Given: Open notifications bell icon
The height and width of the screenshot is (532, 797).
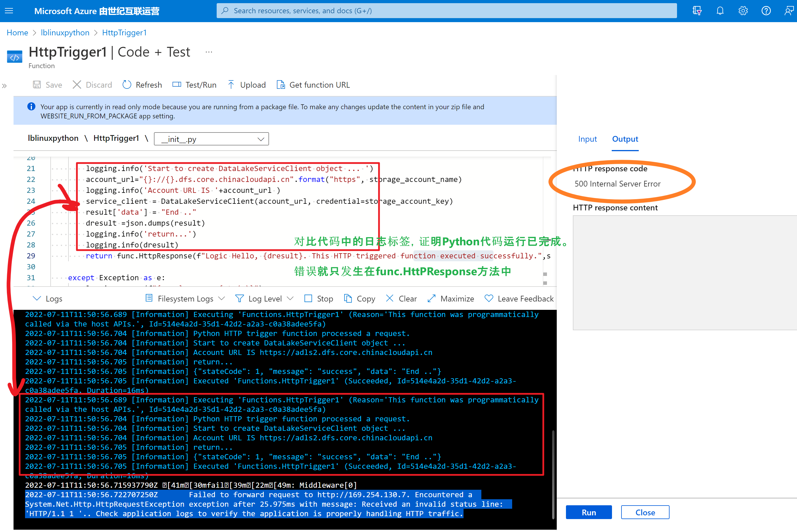Looking at the screenshot, I should click(720, 11).
